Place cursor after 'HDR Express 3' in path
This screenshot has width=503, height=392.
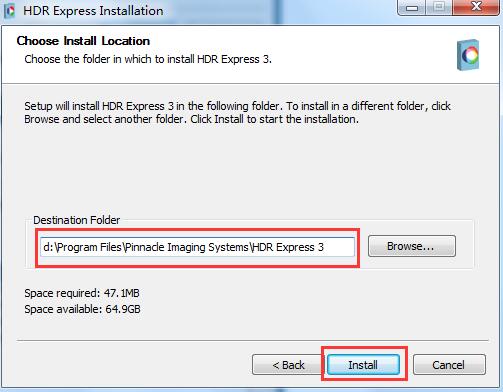coord(325,247)
